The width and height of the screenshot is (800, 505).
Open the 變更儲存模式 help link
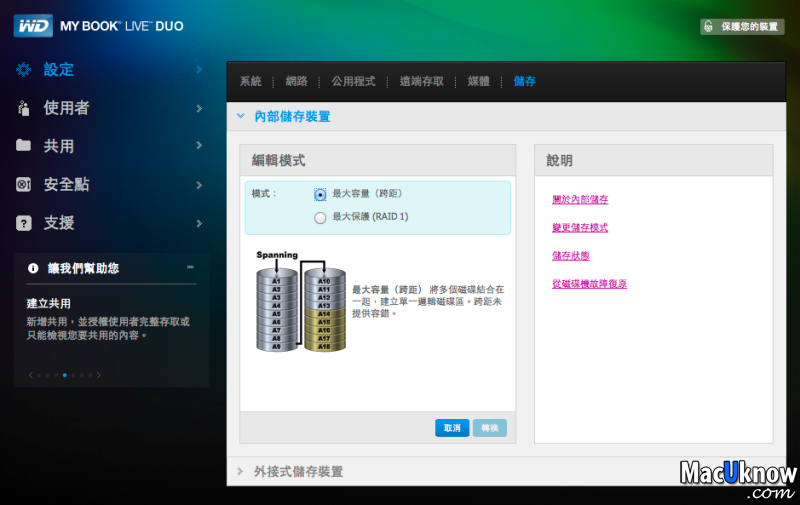click(x=580, y=228)
